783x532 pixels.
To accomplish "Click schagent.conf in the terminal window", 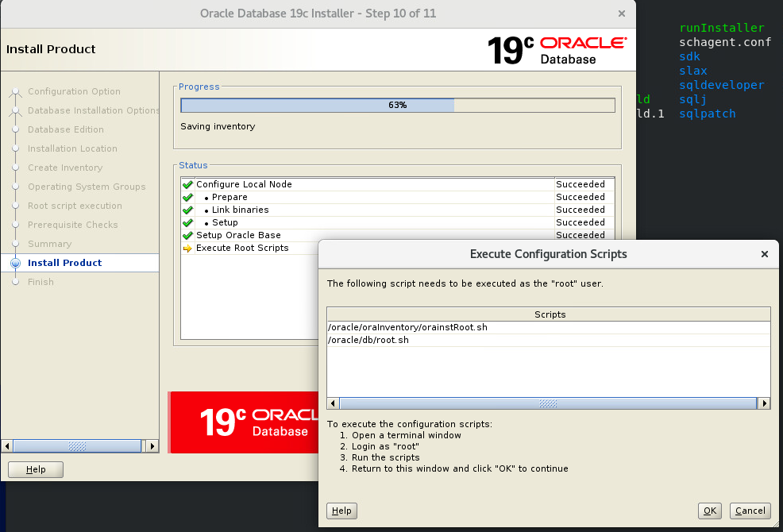I will click(x=725, y=42).
